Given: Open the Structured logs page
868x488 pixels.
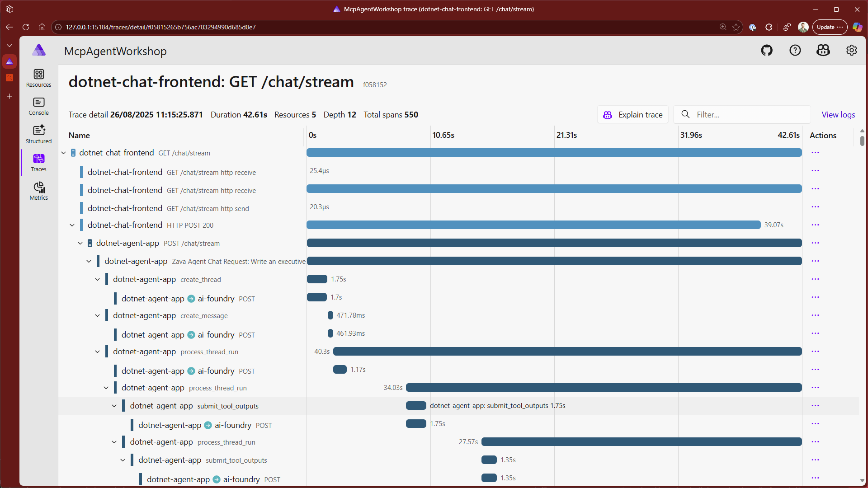Looking at the screenshot, I should pos(39,134).
